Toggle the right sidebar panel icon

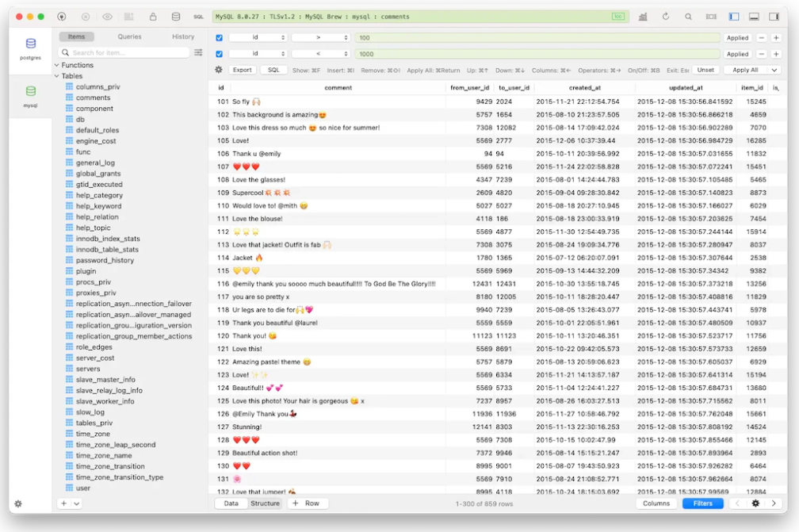point(774,17)
